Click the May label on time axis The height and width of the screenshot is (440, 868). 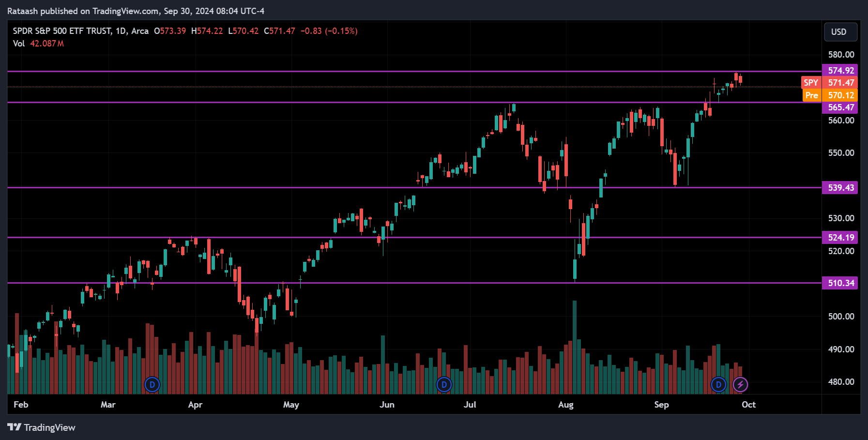(x=291, y=405)
